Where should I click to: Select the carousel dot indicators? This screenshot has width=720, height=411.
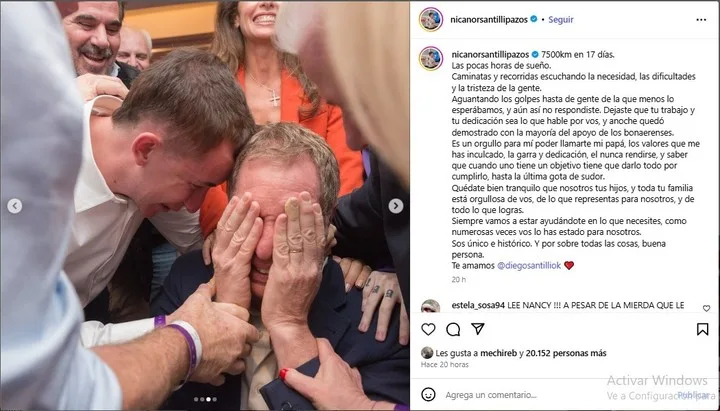[205, 400]
